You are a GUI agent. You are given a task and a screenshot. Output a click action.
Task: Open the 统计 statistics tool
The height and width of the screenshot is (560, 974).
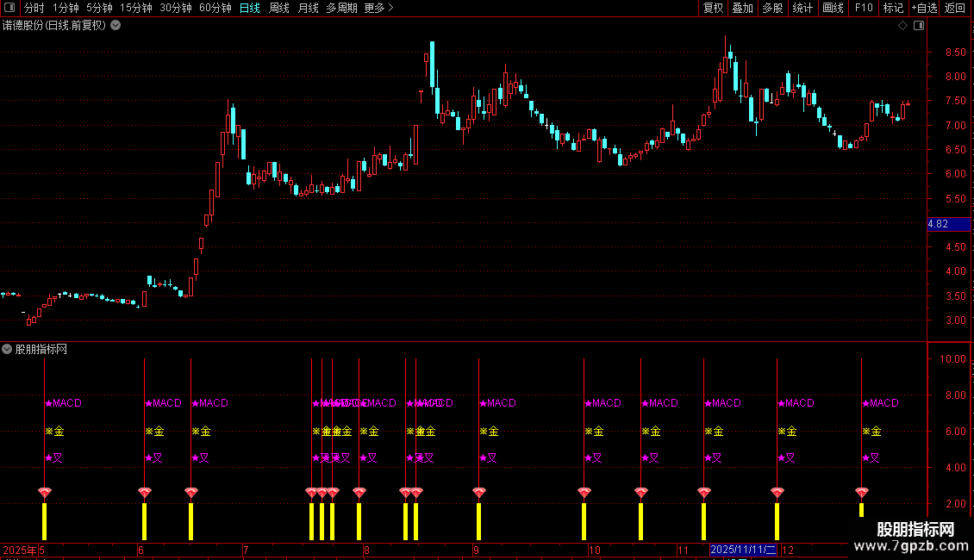(x=802, y=8)
